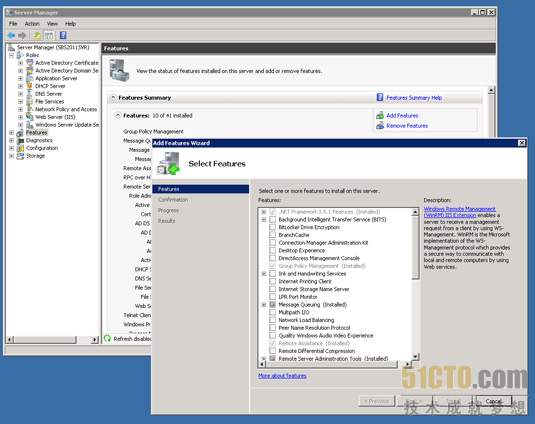Image resolution: width=535 pixels, height=424 pixels.
Task: Open the File menu
Action: [13, 24]
